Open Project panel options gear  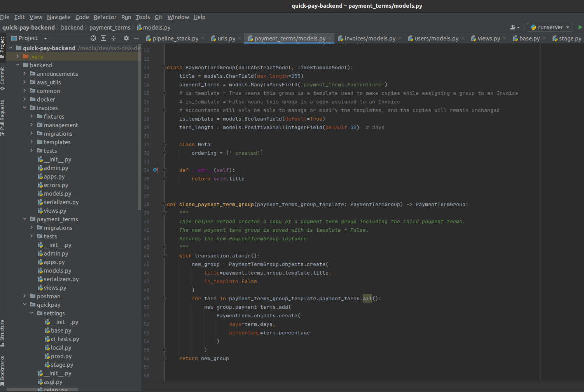[x=126, y=38]
